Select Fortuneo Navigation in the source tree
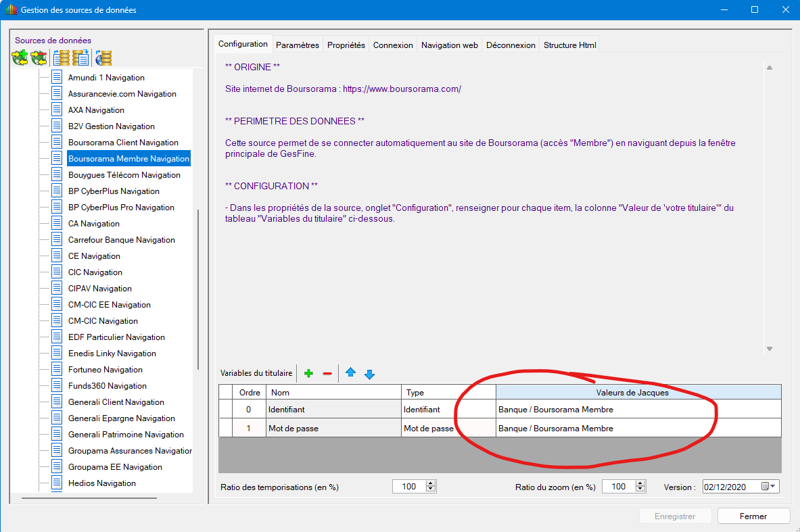 (105, 370)
